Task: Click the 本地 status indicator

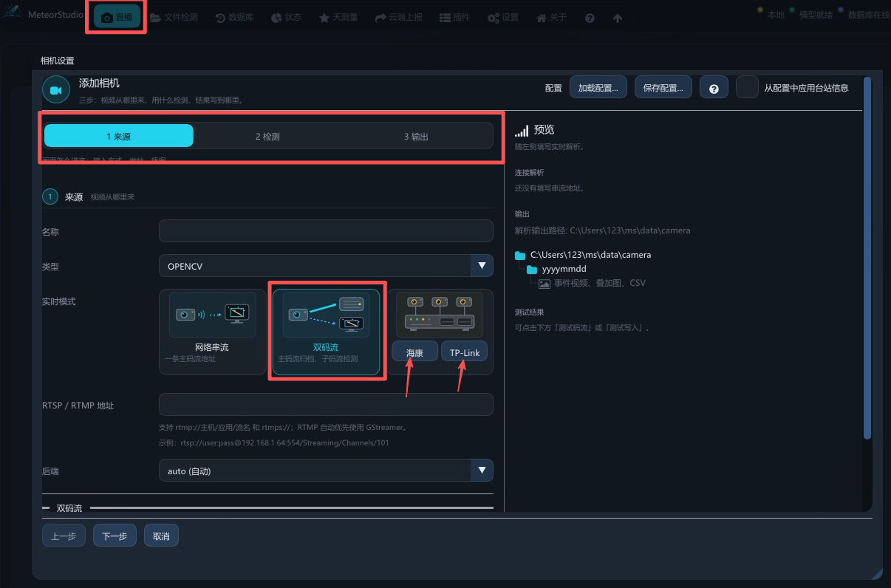Action: click(771, 14)
